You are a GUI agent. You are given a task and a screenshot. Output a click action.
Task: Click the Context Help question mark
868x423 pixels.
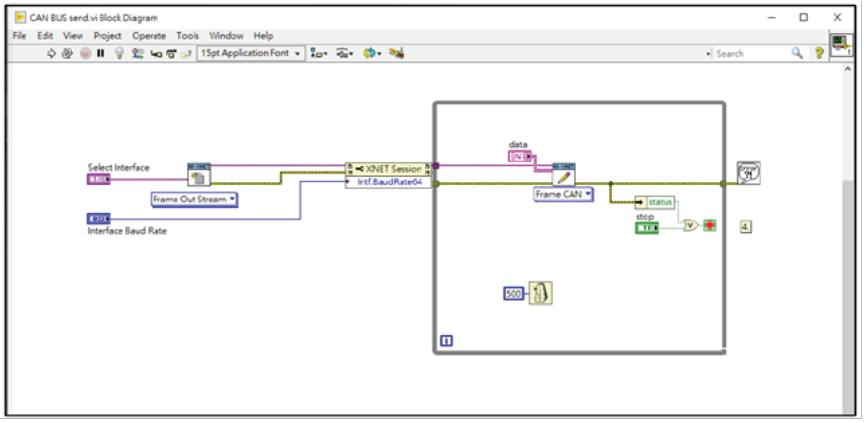819,53
